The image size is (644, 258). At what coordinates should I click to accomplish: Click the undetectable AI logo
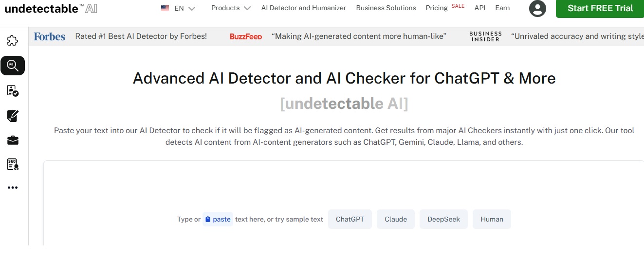(51, 8)
